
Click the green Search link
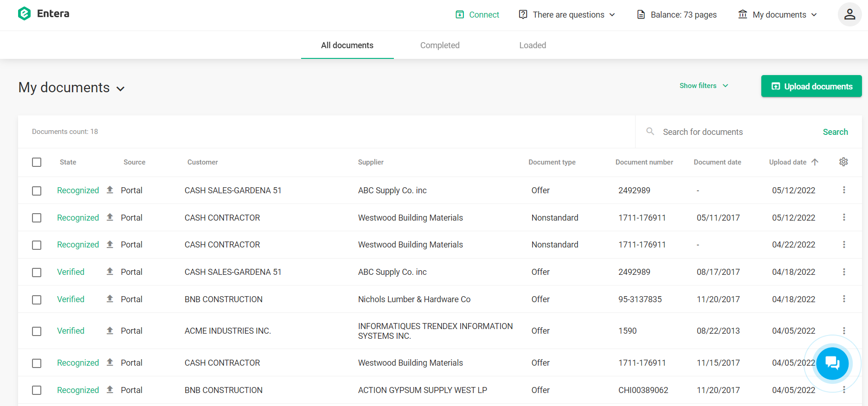click(835, 132)
